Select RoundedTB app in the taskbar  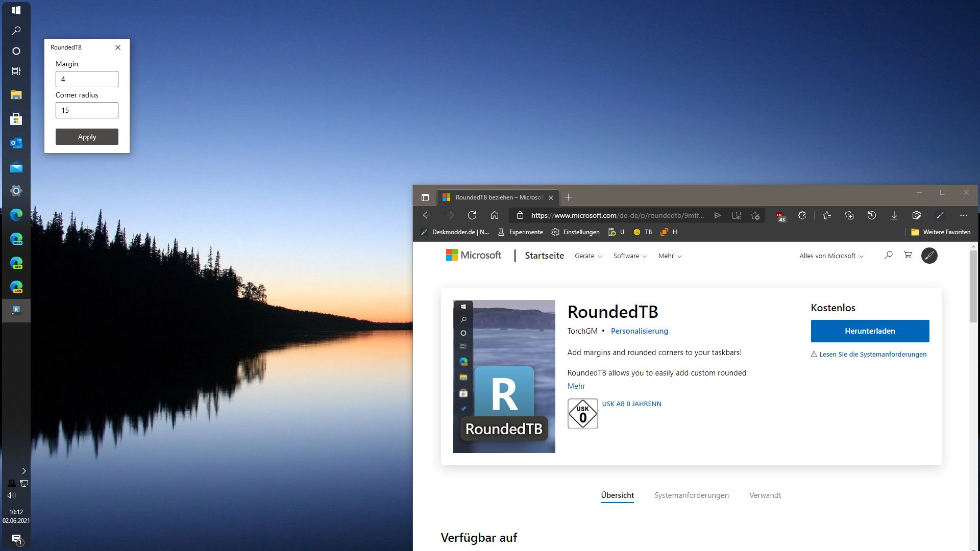point(16,310)
